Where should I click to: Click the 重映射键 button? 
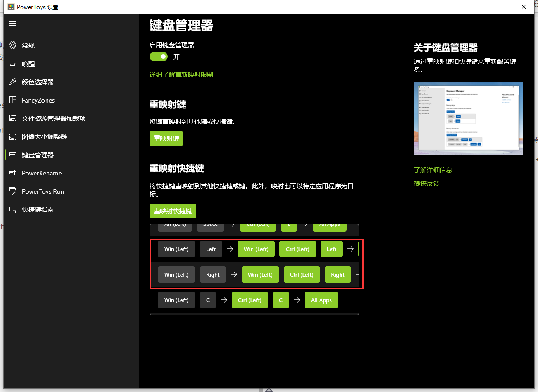point(166,139)
